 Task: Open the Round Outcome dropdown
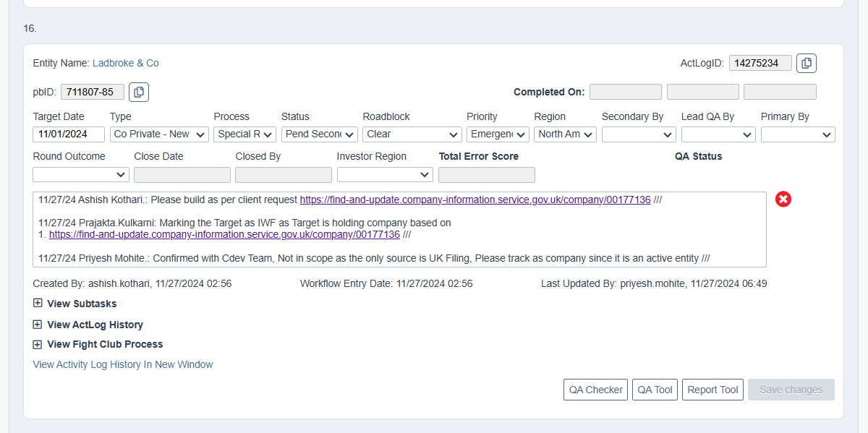pyautogui.click(x=81, y=174)
